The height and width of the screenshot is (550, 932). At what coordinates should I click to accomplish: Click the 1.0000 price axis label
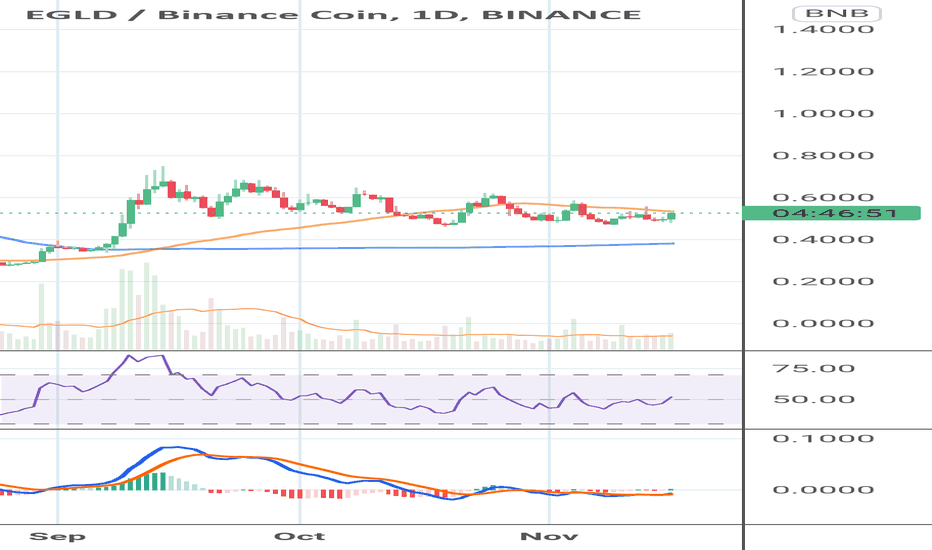(823, 114)
